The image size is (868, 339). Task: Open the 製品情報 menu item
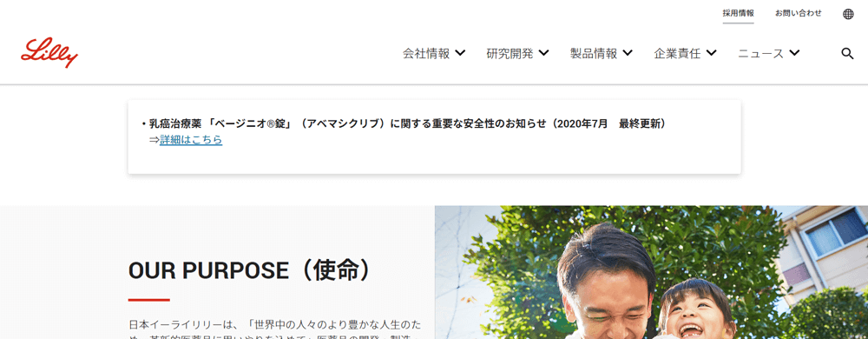(x=594, y=54)
